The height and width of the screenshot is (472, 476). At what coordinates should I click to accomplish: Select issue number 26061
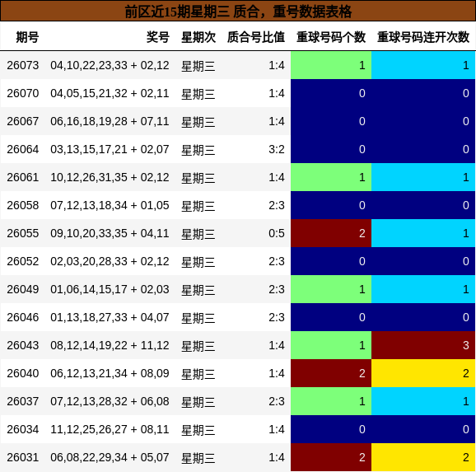pyautogui.click(x=23, y=177)
